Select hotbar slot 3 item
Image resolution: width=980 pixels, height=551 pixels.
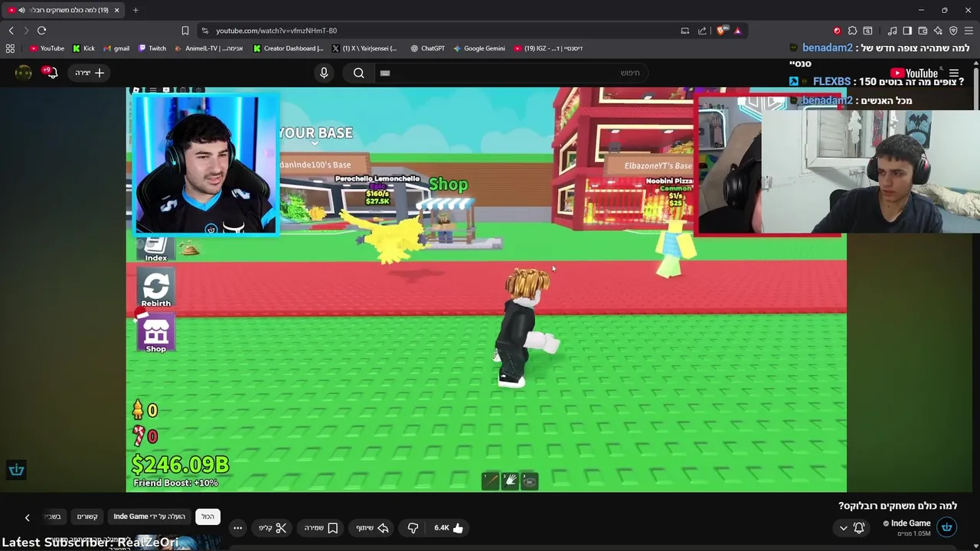coord(529,481)
